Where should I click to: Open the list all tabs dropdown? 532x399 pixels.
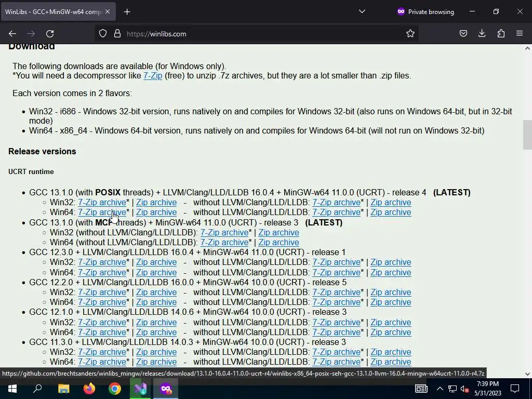(x=362, y=11)
